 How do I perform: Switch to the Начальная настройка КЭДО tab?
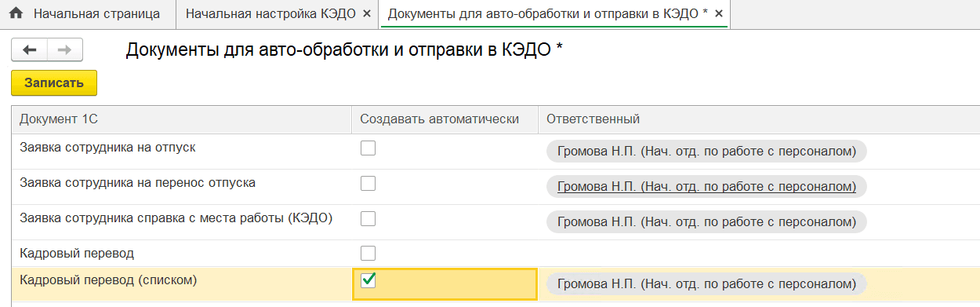pyautogui.click(x=270, y=14)
